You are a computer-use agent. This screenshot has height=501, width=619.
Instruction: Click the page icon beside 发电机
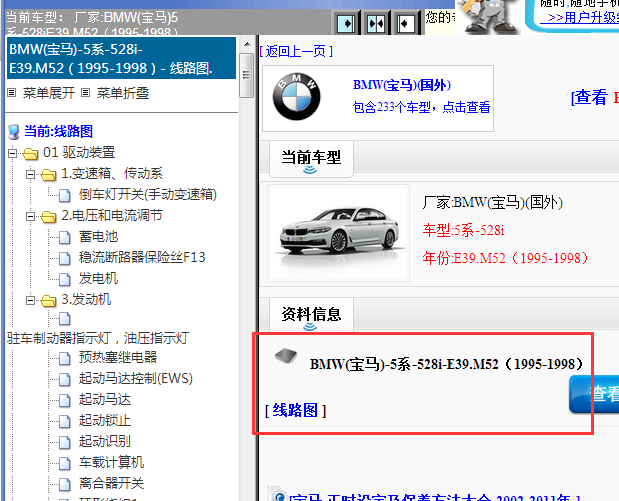click(x=65, y=279)
